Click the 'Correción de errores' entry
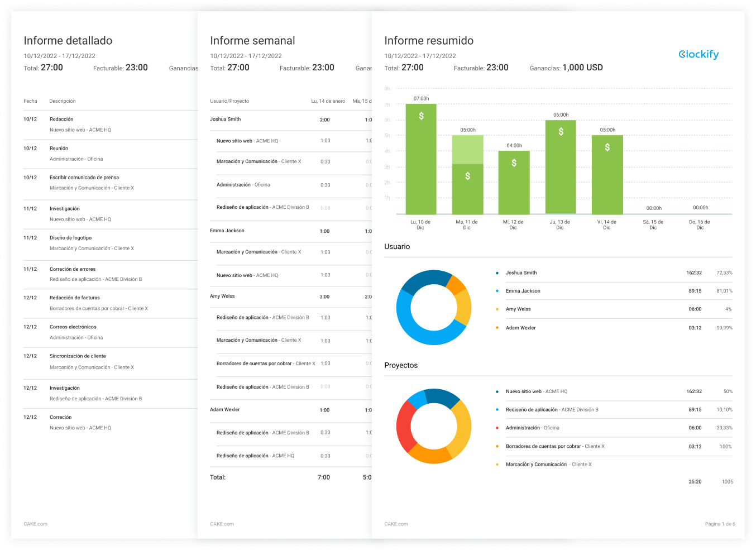This screenshot has height=550, width=756. (x=73, y=269)
